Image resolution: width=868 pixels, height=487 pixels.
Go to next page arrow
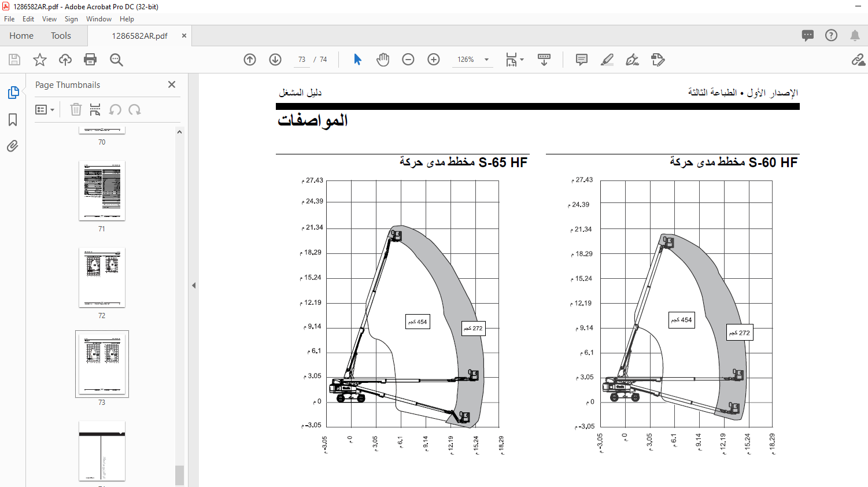tap(275, 60)
